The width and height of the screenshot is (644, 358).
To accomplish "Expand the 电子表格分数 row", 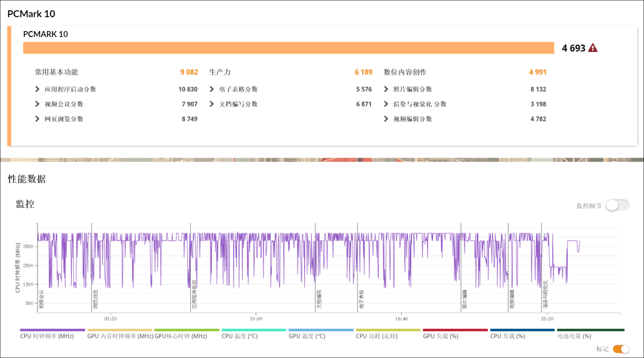I will coord(212,89).
